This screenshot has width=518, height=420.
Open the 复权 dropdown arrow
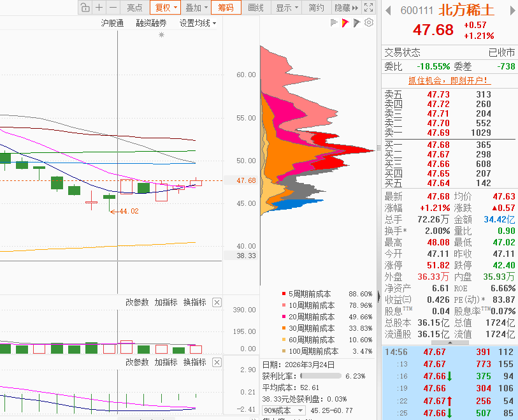coord(175,7)
